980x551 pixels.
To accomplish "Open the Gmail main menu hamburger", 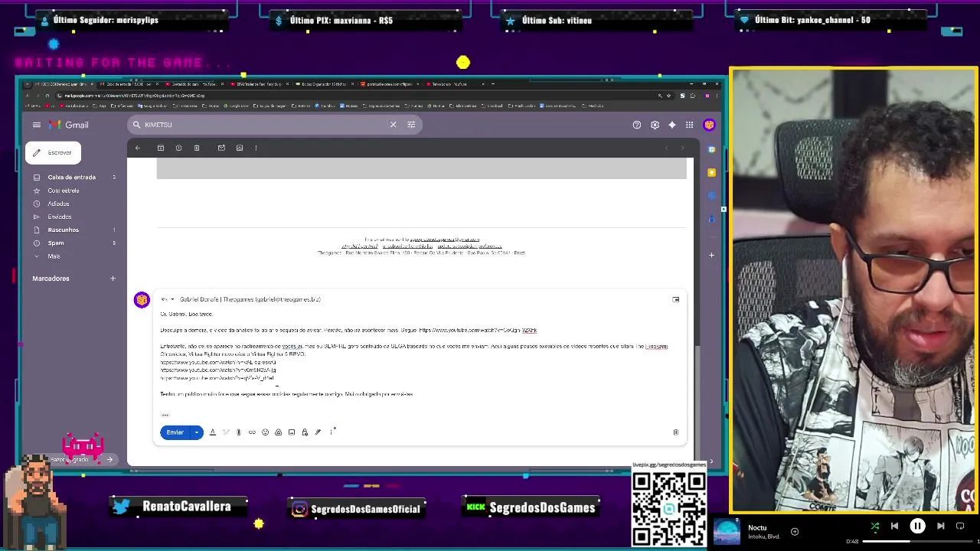I will (x=36, y=125).
